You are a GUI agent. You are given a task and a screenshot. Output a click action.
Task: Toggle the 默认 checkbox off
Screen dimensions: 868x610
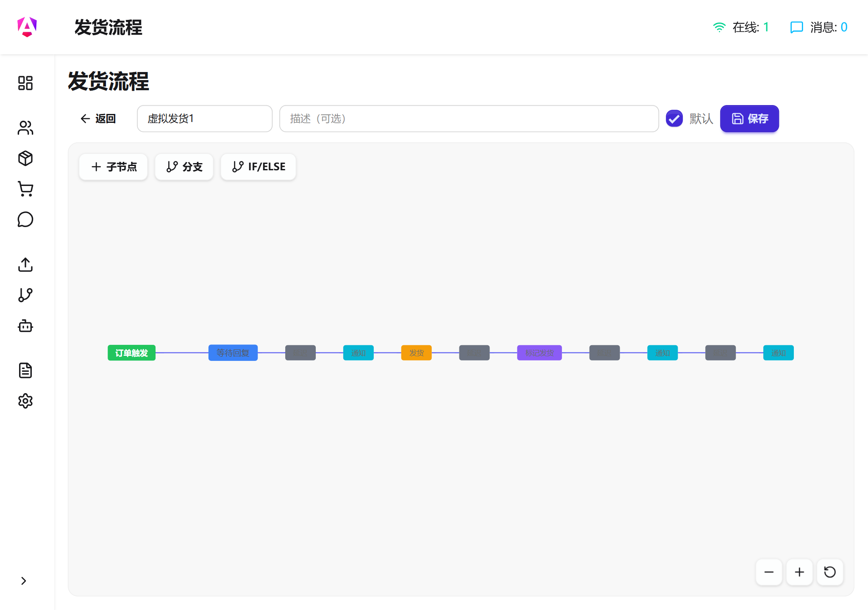(674, 119)
